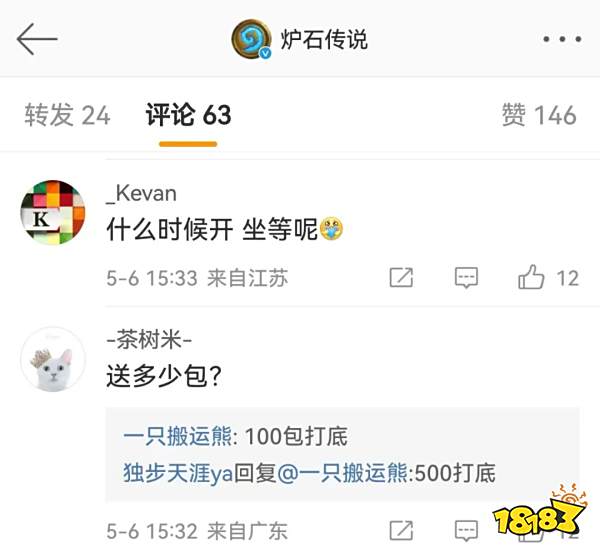Tap the 炉石传说 Hearthstone avatar icon

[252, 39]
